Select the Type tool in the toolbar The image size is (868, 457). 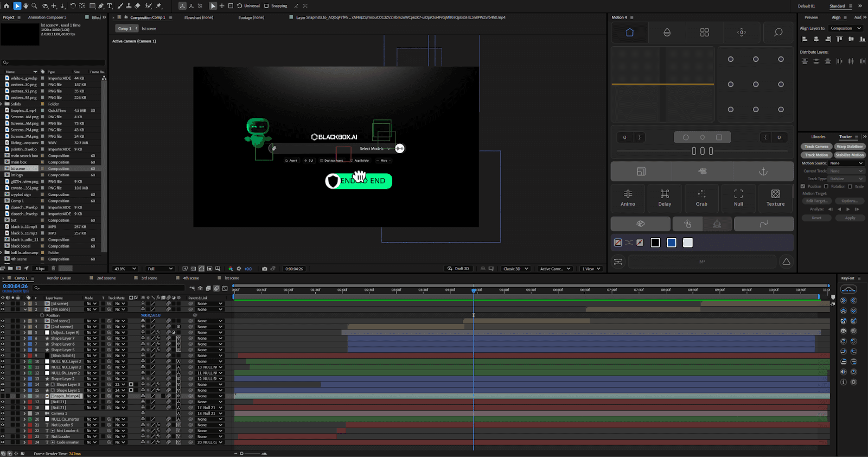point(110,6)
